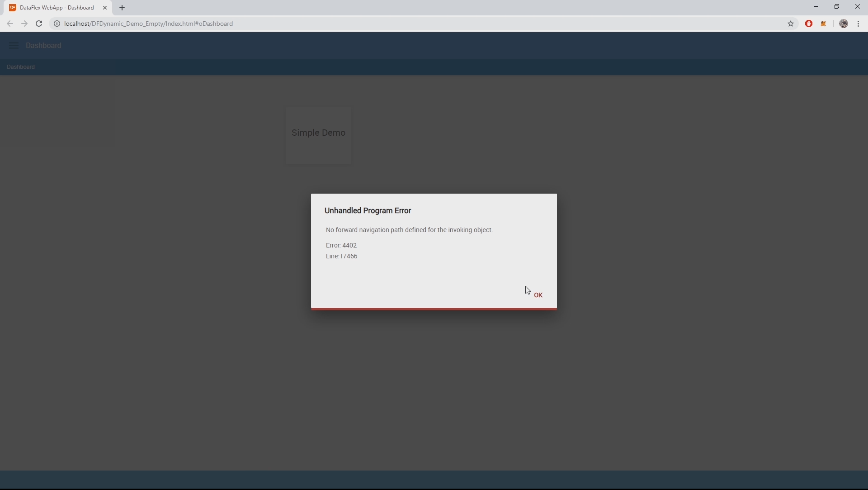Open the hamburger menu beside Dashboard
This screenshot has width=868, height=490.
point(14,45)
